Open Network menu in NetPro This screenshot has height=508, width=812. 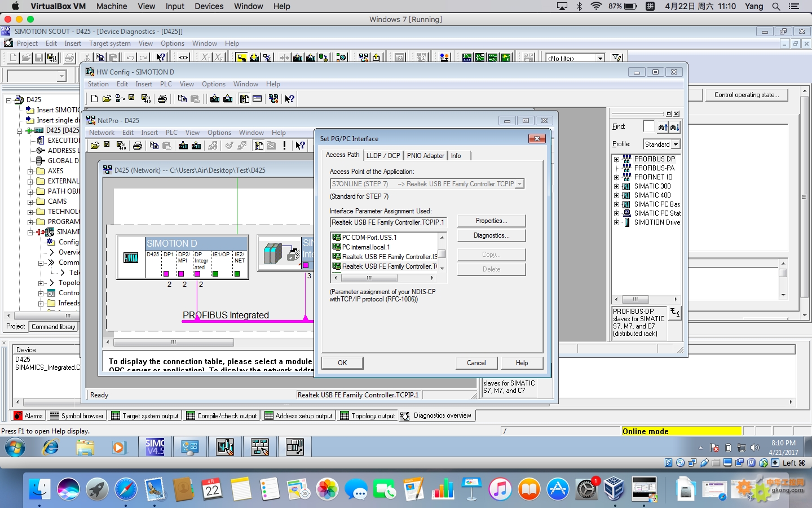pyautogui.click(x=101, y=133)
